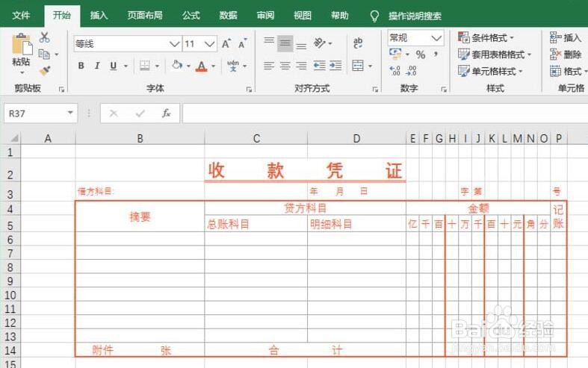Expand paste options arrow under 粘贴
This screenshot has height=368, width=588.
click(x=22, y=72)
